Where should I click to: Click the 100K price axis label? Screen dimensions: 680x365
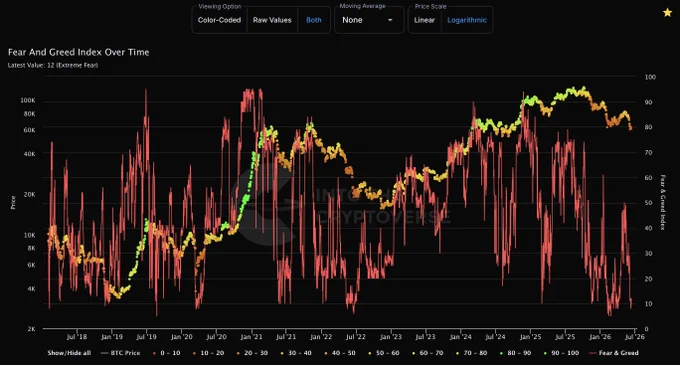point(28,100)
